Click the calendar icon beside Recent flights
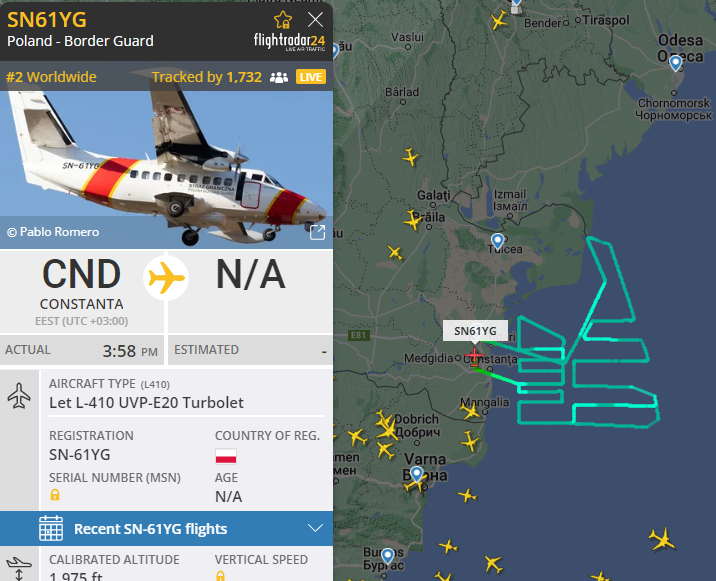Viewport: 716px width, 581px height. (51, 528)
